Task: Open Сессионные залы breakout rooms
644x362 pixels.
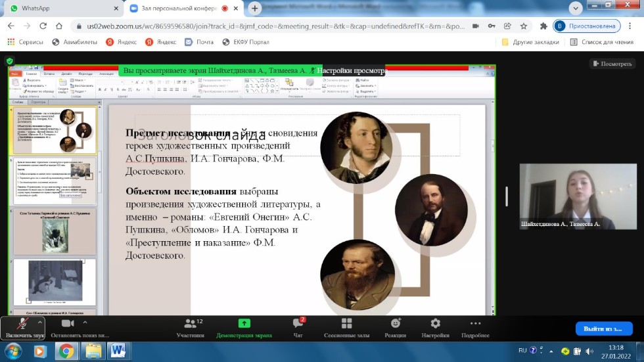Action: 347,328
